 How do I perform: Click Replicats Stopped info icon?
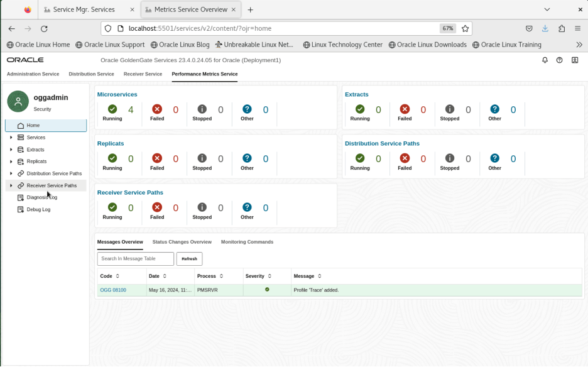click(x=202, y=158)
